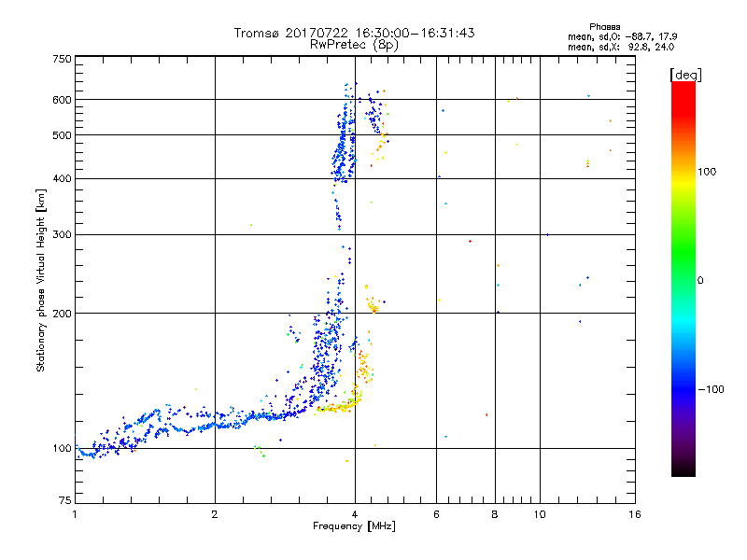747x560 pixels.
Task: Click the x-axis label '16'
Action: point(635,514)
